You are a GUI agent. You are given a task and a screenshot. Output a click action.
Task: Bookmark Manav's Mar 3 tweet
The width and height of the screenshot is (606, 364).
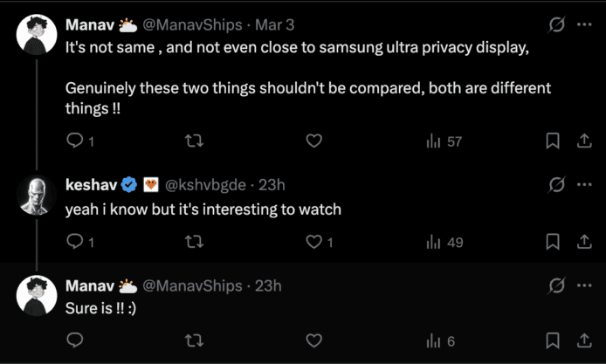(x=552, y=141)
